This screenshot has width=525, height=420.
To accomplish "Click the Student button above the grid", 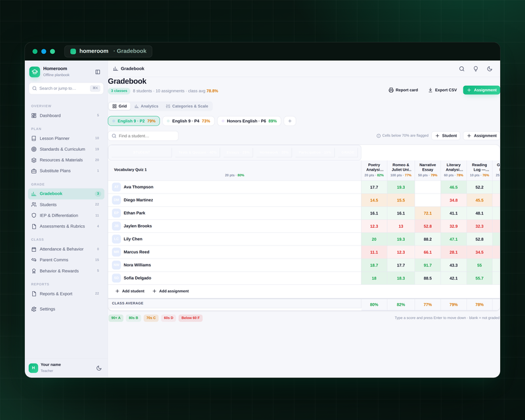I will 446,136.
